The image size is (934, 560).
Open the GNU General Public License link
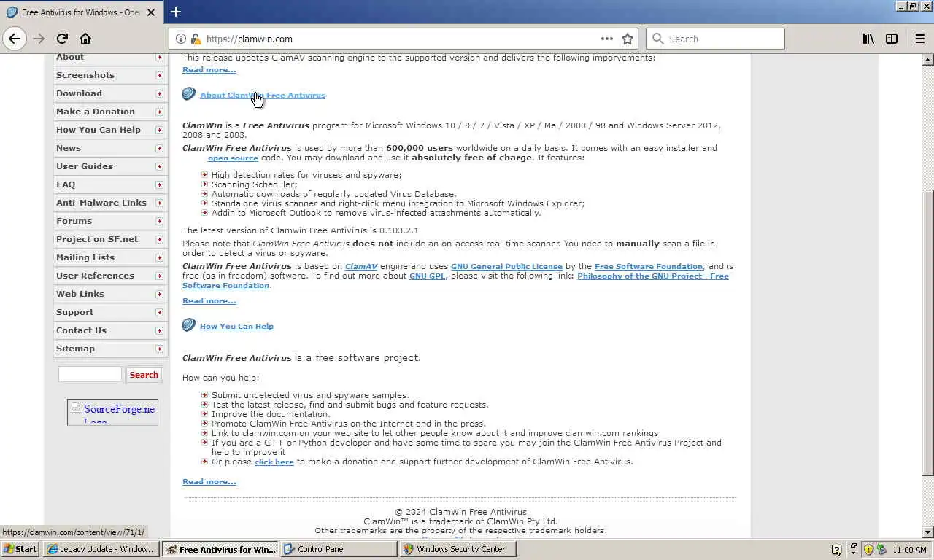(x=506, y=266)
